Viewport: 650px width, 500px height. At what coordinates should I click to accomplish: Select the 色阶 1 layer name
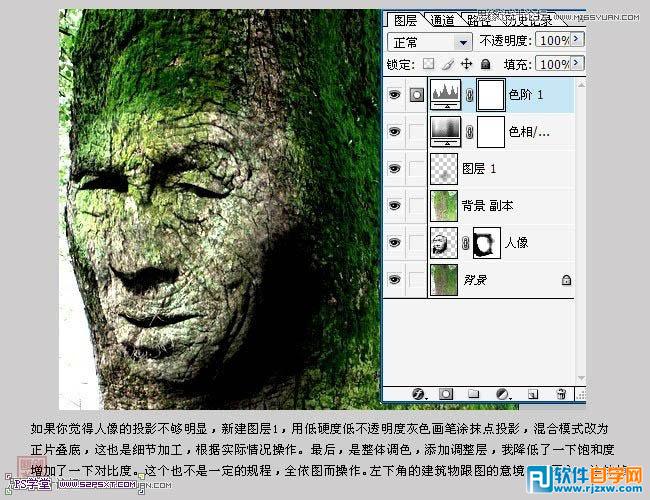tap(526, 95)
